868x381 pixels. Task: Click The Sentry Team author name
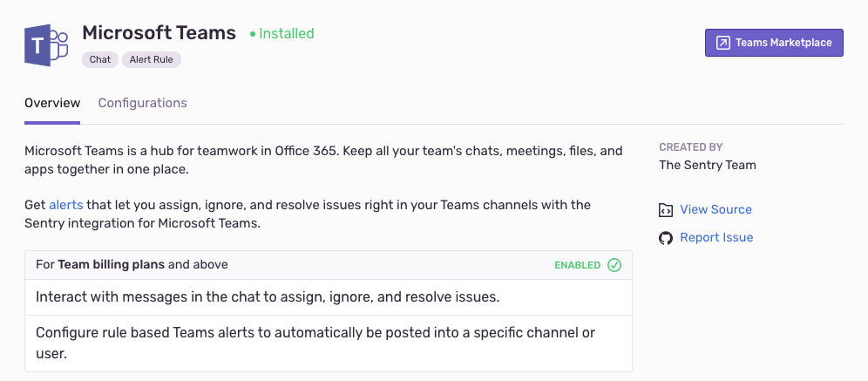[x=708, y=165]
